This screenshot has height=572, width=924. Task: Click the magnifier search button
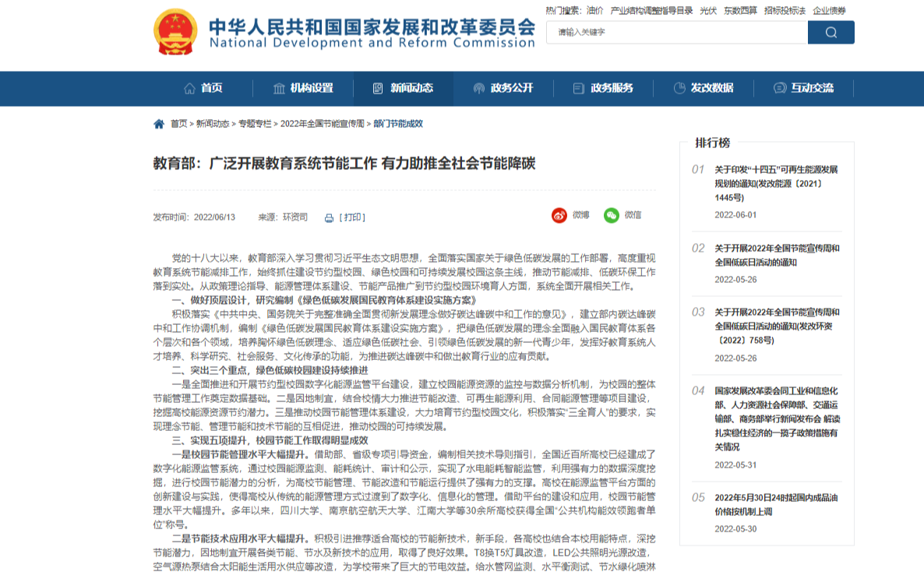click(x=831, y=33)
